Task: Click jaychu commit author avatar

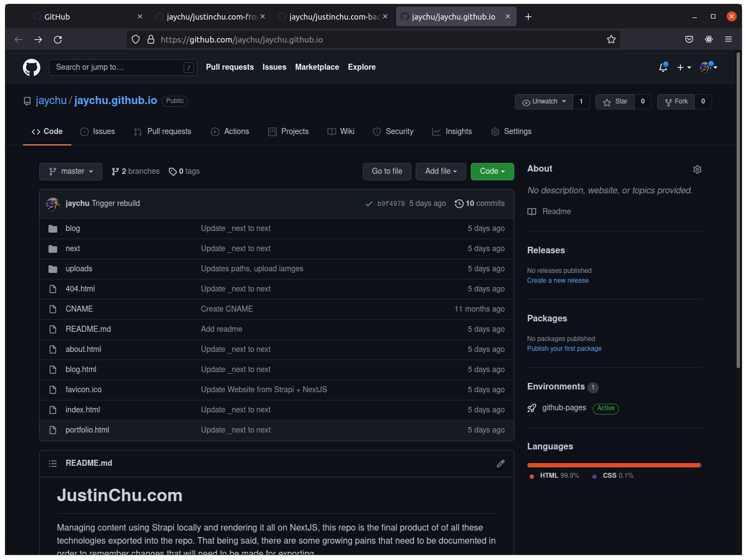Action: click(x=53, y=204)
